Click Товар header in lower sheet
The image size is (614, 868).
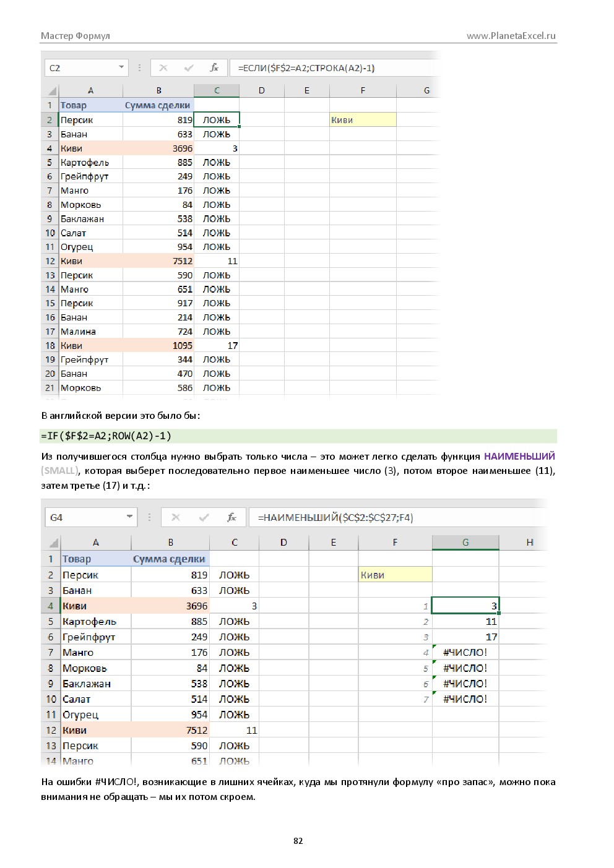pyautogui.click(x=95, y=559)
